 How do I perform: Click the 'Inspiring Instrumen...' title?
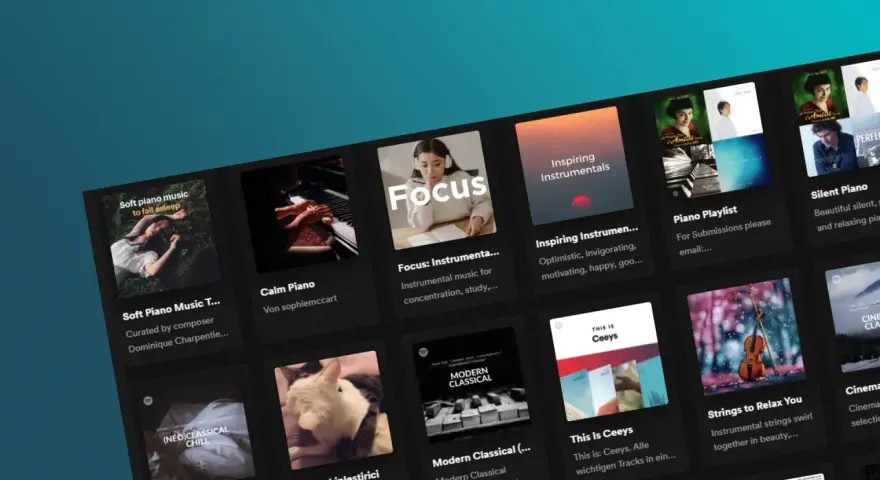point(586,236)
